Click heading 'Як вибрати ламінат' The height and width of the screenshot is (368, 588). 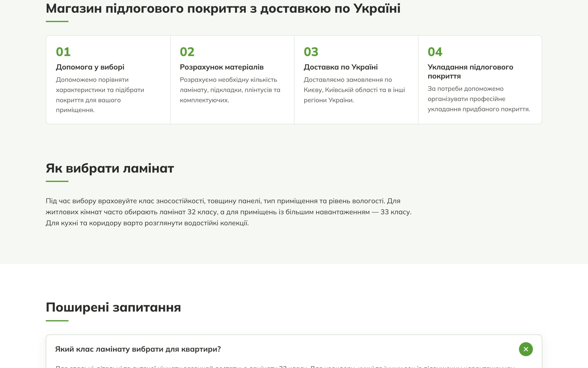[110, 168]
